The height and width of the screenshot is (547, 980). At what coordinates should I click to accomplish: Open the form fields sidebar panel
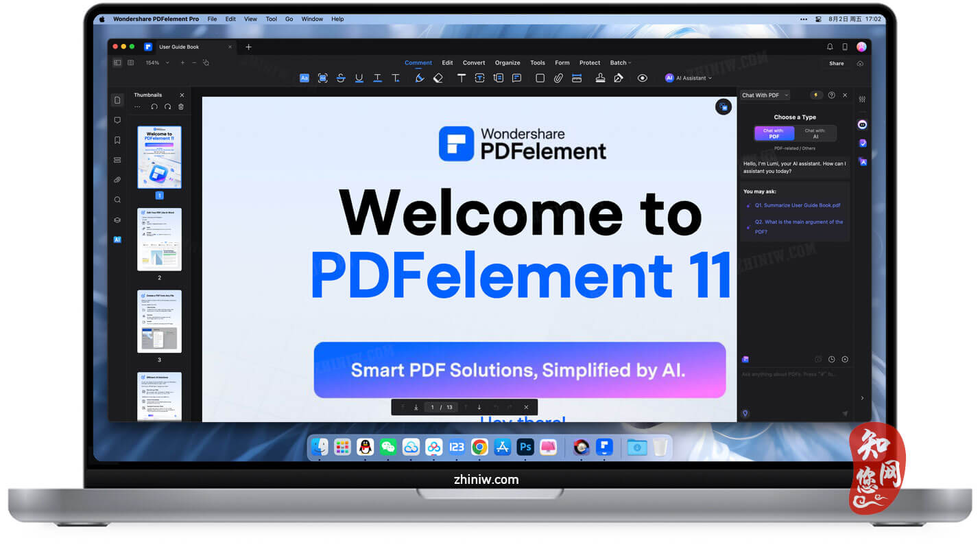(117, 160)
